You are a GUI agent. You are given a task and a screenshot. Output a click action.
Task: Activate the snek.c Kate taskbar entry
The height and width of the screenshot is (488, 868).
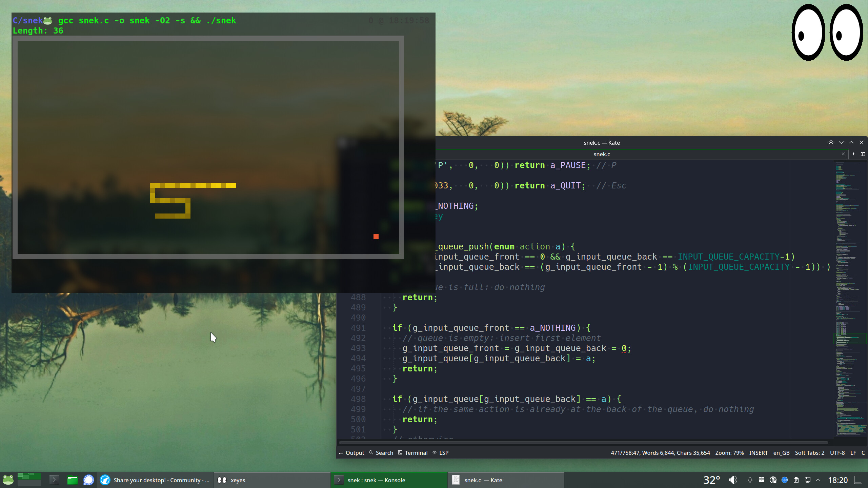point(506,480)
